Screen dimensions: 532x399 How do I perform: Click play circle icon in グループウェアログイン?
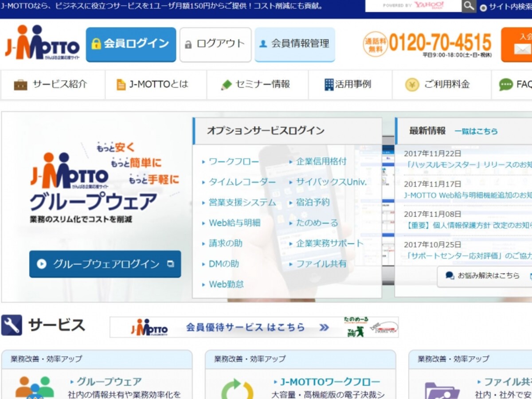click(x=42, y=264)
